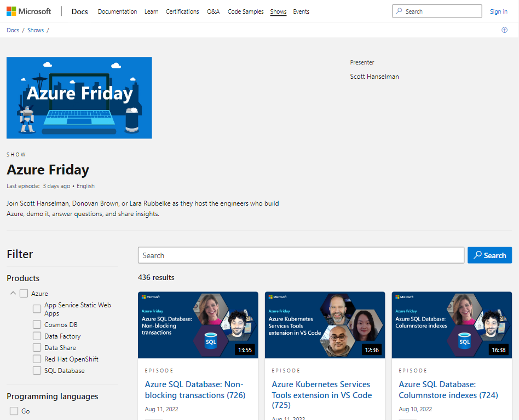The height and width of the screenshot is (420, 519).
Task: Click the 'Aug 11, 2022' date under episode 726
Action: [162, 409]
